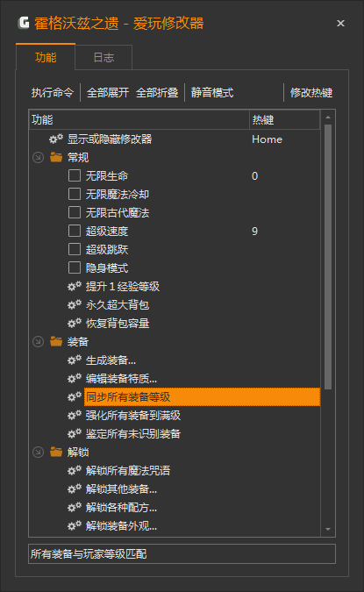The height and width of the screenshot is (592, 364).
Task: Click gear icon for 生成装备
Action: coord(75,360)
